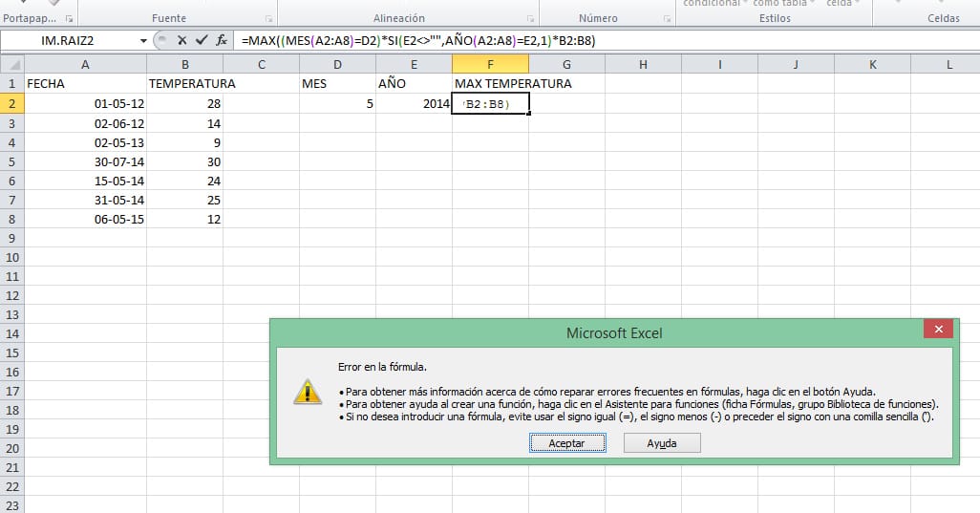Click the date cell 06-05-15
The width and height of the screenshot is (980, 513).
click(x=86, y=220)
